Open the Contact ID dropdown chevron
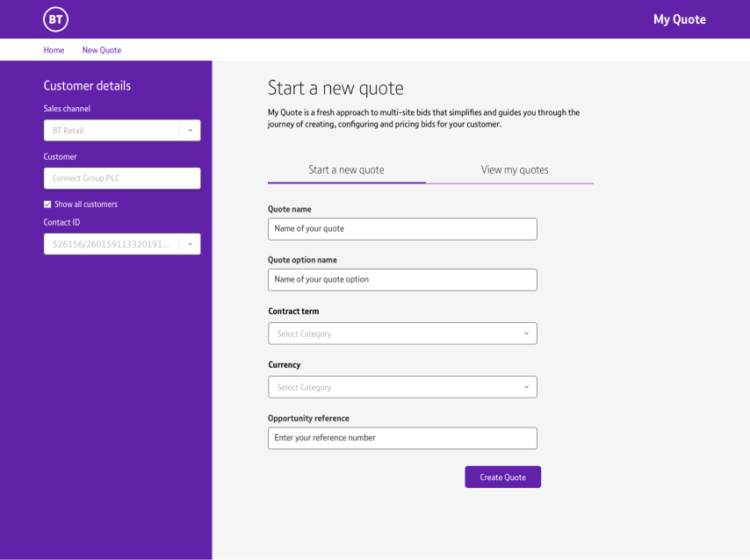750x560 pixels. (190, 244)
